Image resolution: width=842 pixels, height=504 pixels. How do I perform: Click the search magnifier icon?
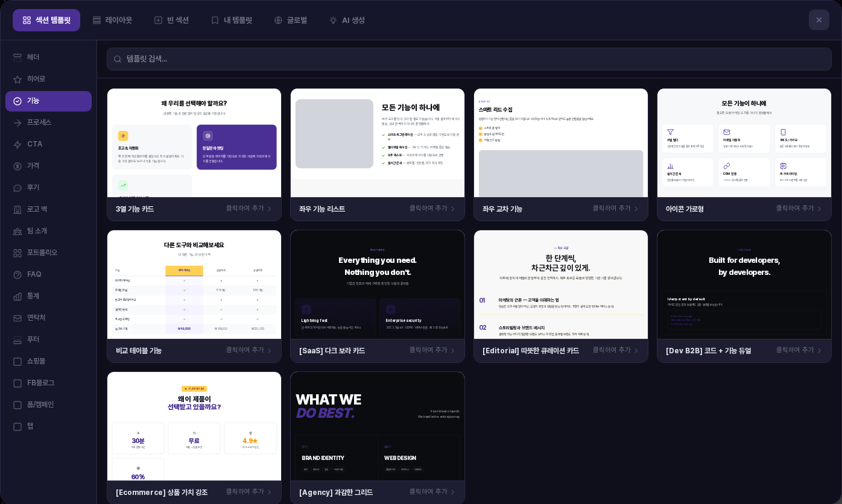coord(118,59)
